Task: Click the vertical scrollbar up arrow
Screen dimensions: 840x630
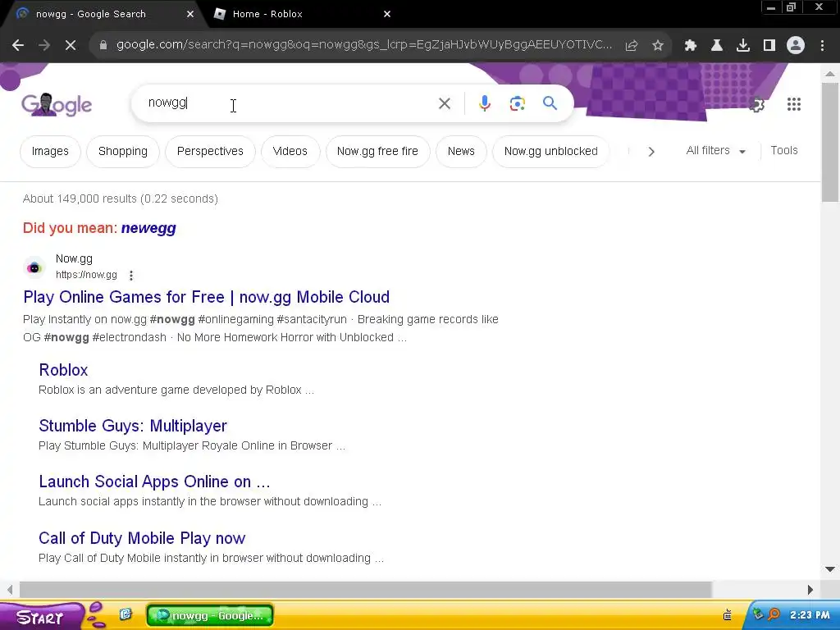Action: tap(830, 74)
